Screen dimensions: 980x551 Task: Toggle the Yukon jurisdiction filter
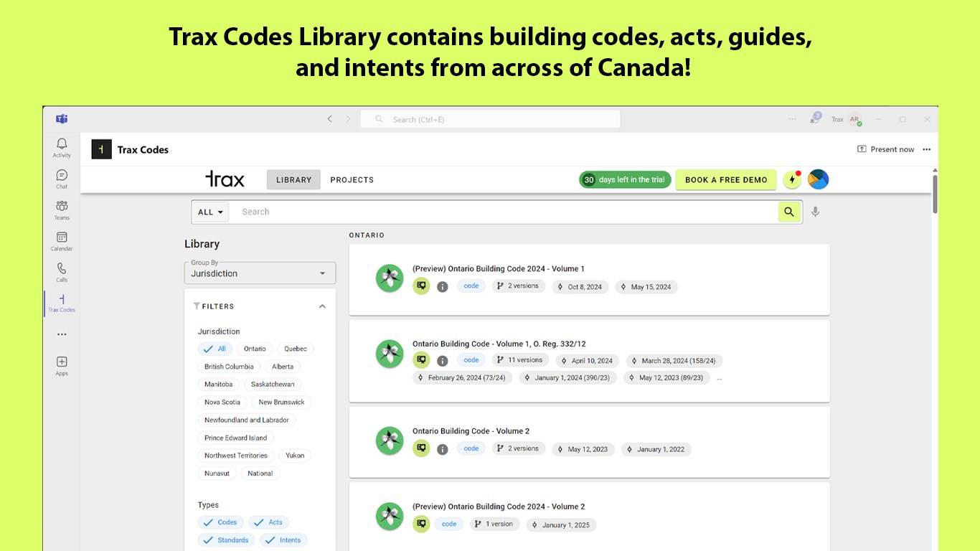pyautogui.click(x=295, y=456)
